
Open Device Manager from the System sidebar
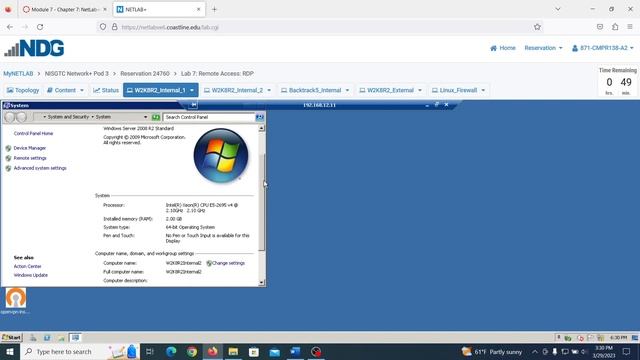point(29,148)
